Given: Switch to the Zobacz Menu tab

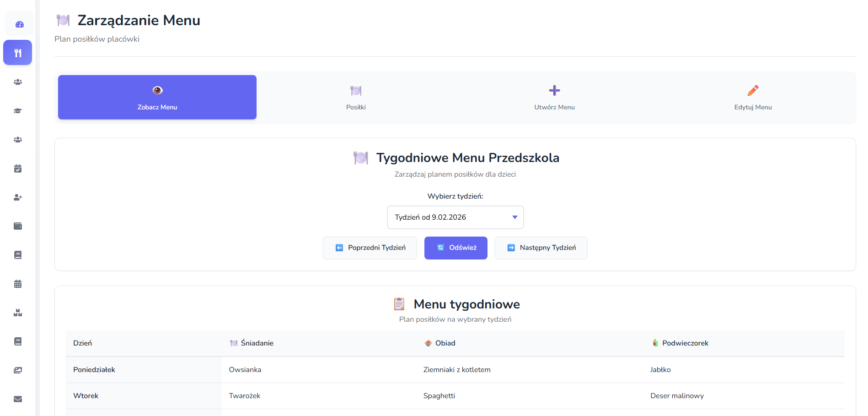Looking at the screenshot, I should coord(157,97).
